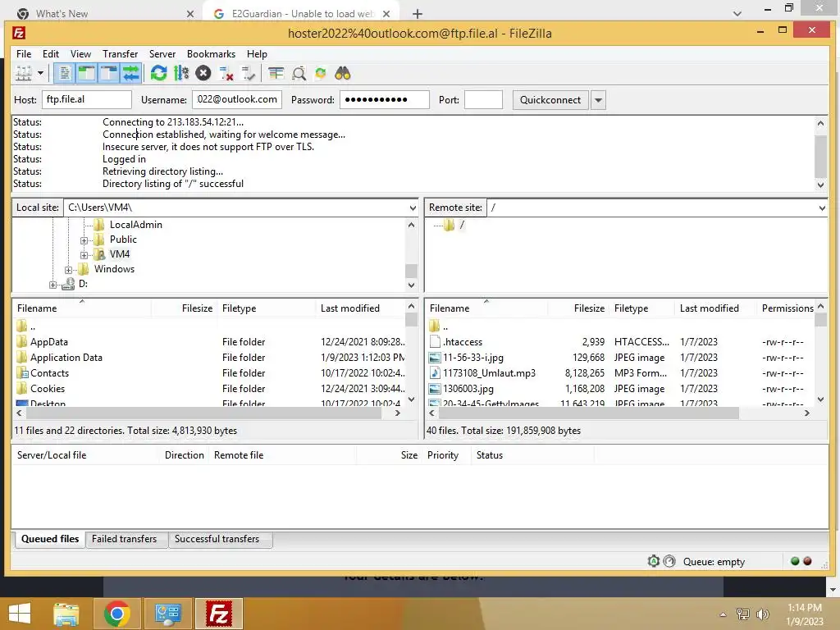Select the .htaccess remote file
The height and width of the screenshot is (630, 840).
tap(622, 342)
